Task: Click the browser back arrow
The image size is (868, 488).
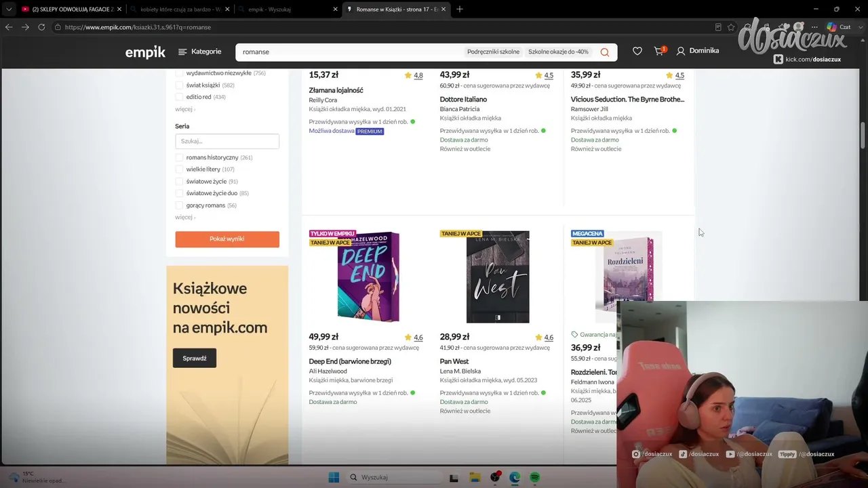Action: [9, 27]
